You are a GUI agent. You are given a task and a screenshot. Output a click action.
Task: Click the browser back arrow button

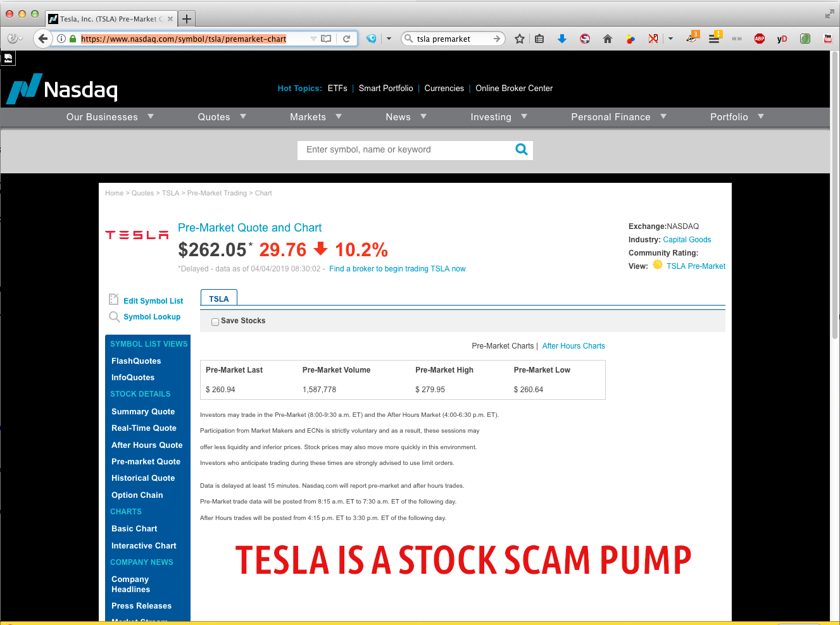[42, 39]
